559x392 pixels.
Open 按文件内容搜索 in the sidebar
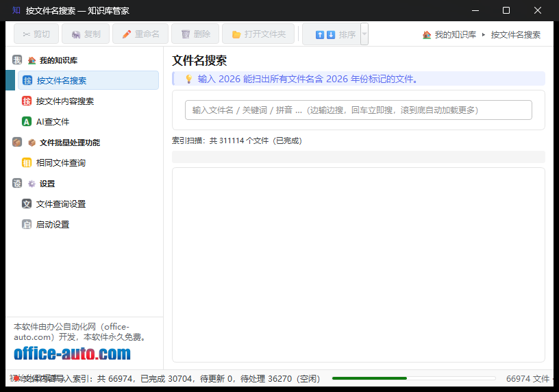pos(65,101)
